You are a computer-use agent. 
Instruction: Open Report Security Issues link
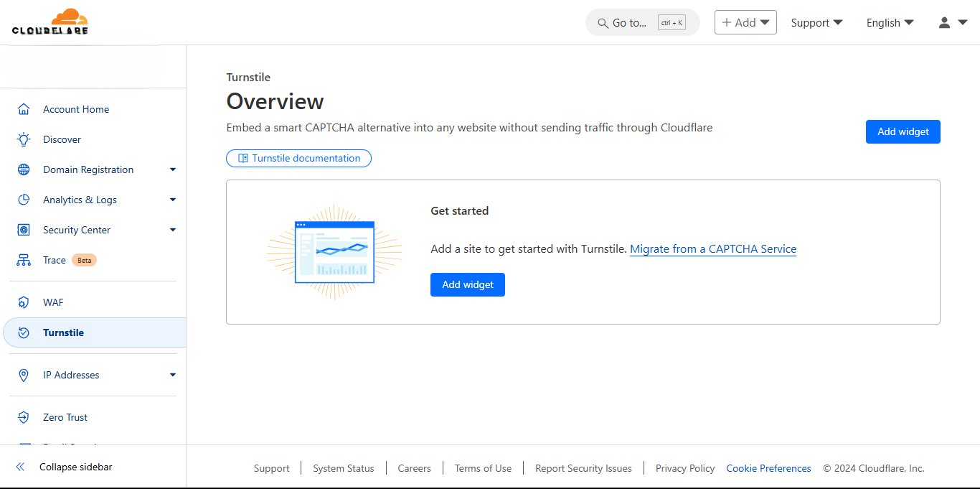584,468
